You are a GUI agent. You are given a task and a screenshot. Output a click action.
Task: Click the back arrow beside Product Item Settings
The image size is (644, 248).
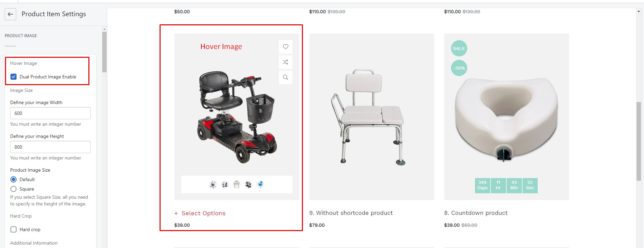pyautogui.click(x=10, y=14)
